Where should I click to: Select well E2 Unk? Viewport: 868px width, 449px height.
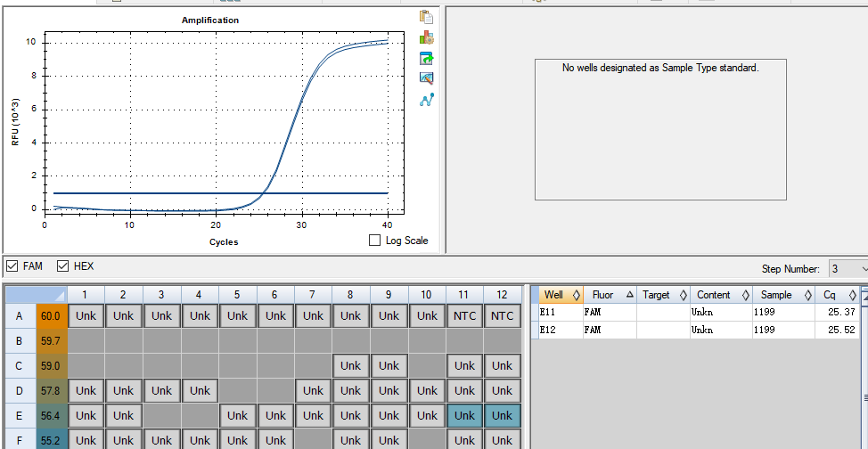[124, 416]
